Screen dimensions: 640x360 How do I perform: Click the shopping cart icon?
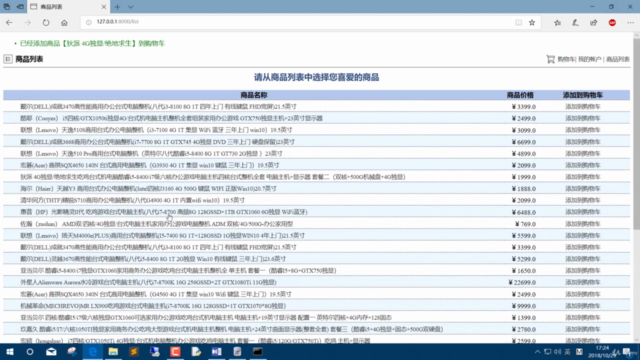(x=551, y=59)
